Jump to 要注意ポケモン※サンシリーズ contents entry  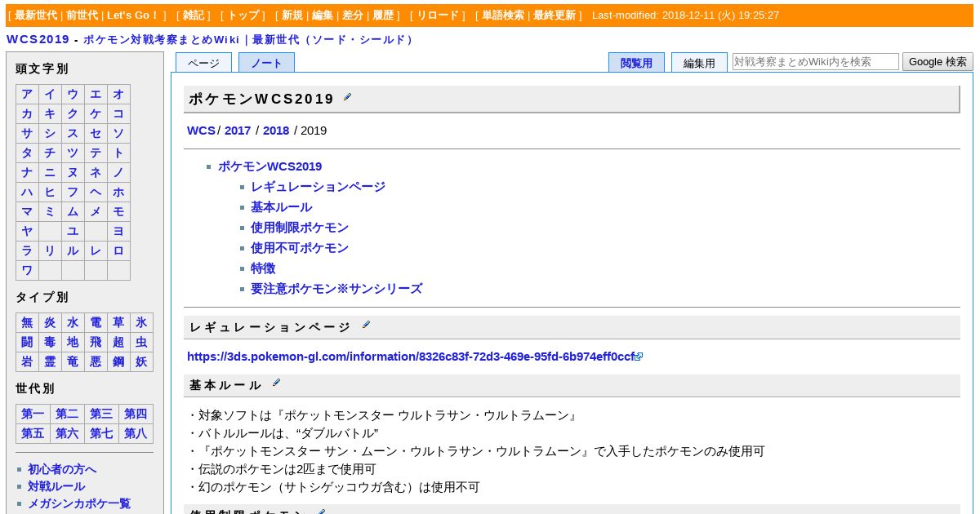click(x=336, y=289)
